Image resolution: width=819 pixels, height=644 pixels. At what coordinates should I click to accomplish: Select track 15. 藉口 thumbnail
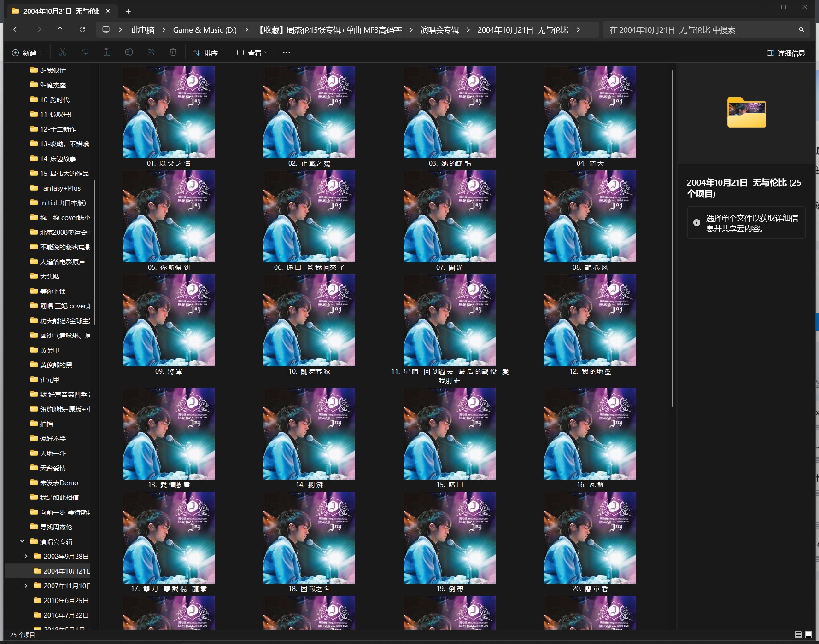pos(450,434)
